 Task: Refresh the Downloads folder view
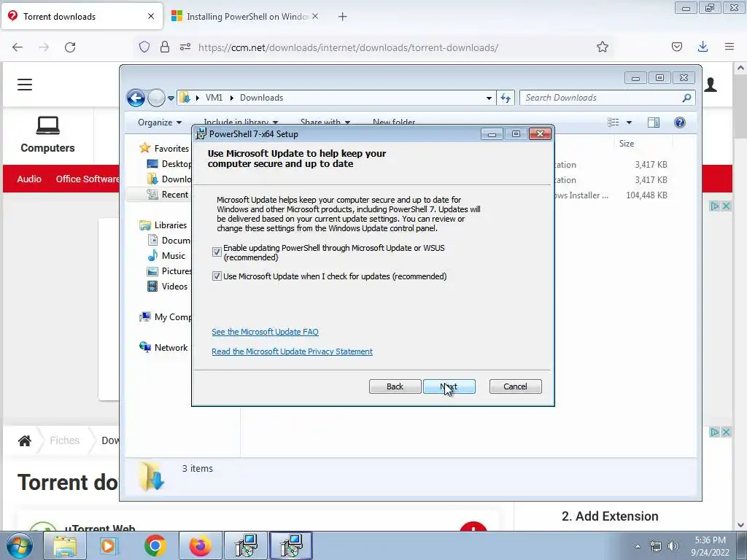tap(506, 98)
